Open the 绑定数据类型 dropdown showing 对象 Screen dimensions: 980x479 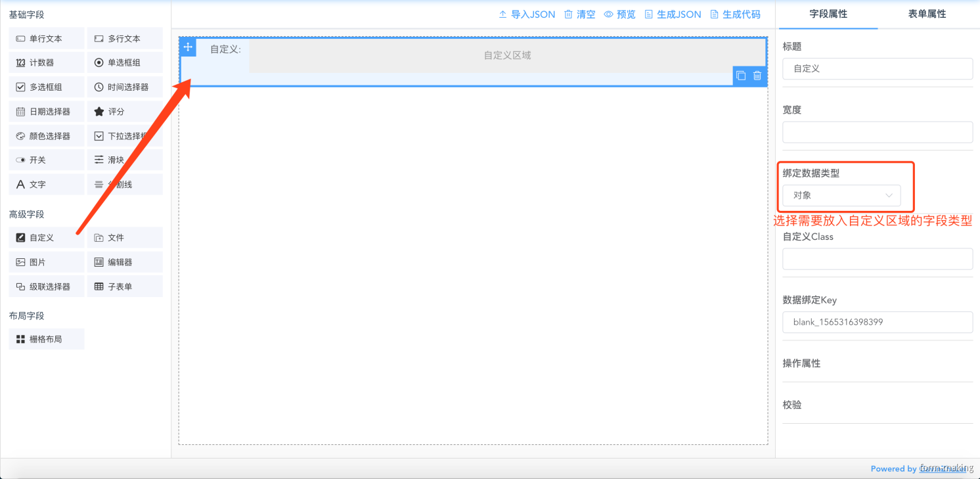pos(840,195)
